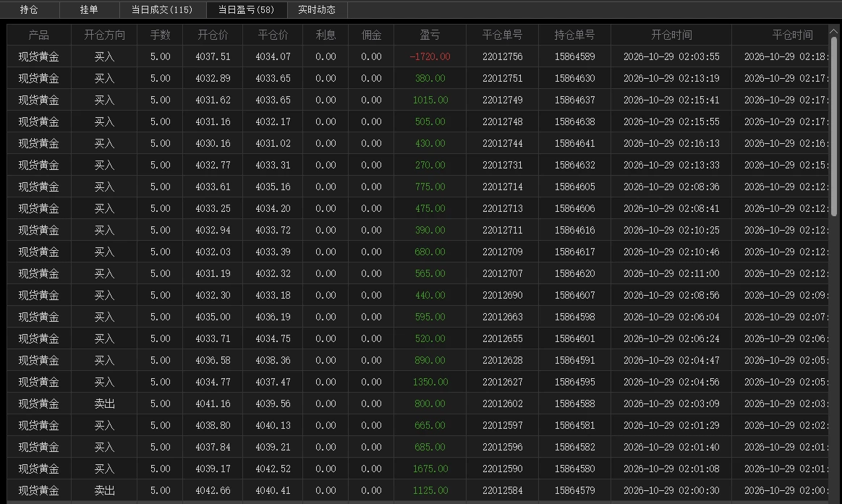Select the row with loss -1720.00
Viewport: 842px width, 504px height.
point(418,56)
